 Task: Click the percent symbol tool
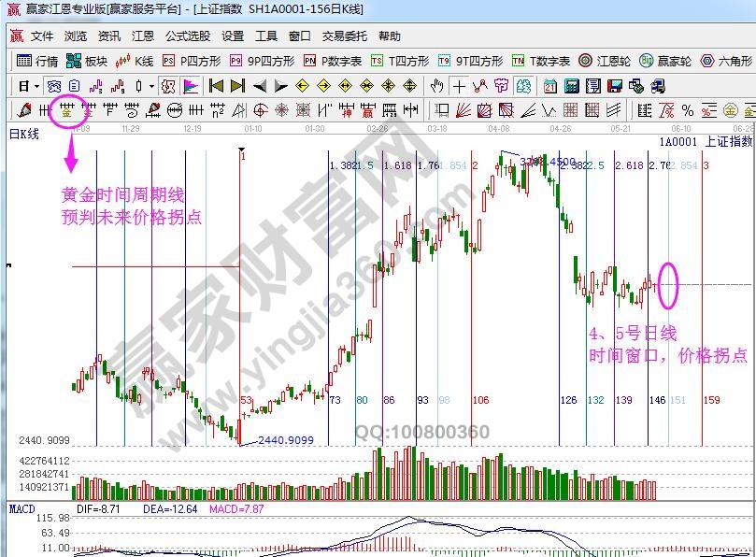coord(687,109)
